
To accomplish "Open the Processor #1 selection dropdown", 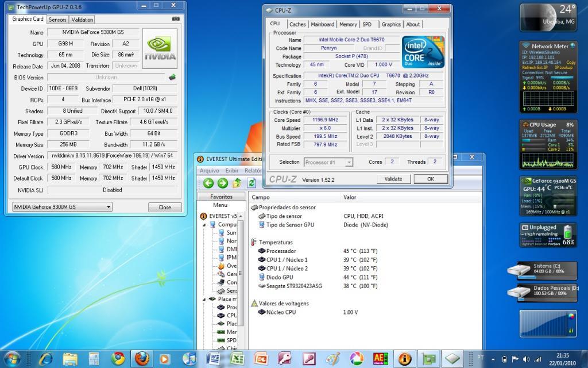I will tap(328, 162).
